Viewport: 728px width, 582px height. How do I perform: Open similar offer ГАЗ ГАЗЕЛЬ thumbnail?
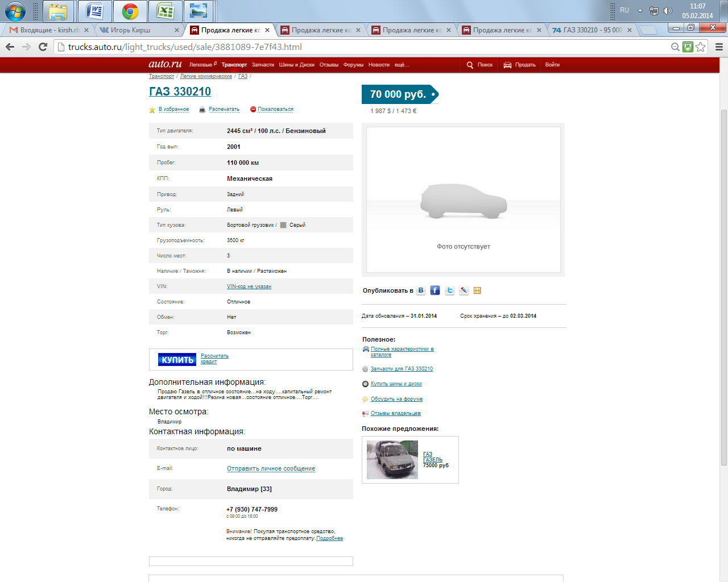click(x=392, y=460)
